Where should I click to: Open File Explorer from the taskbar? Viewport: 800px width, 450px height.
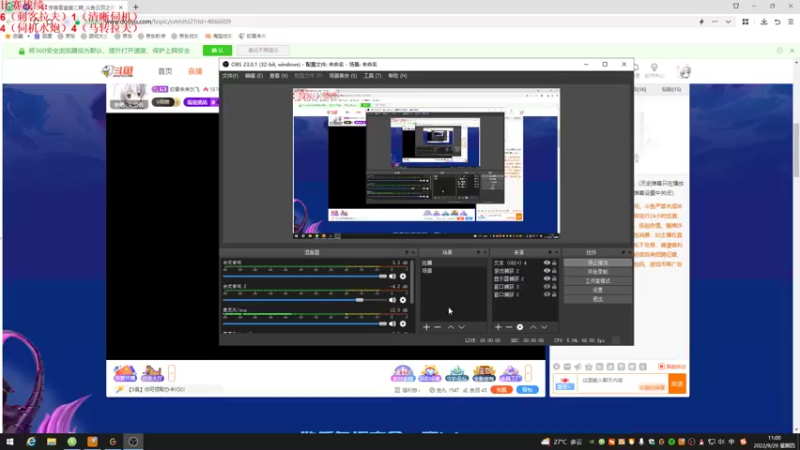[52, 442]
